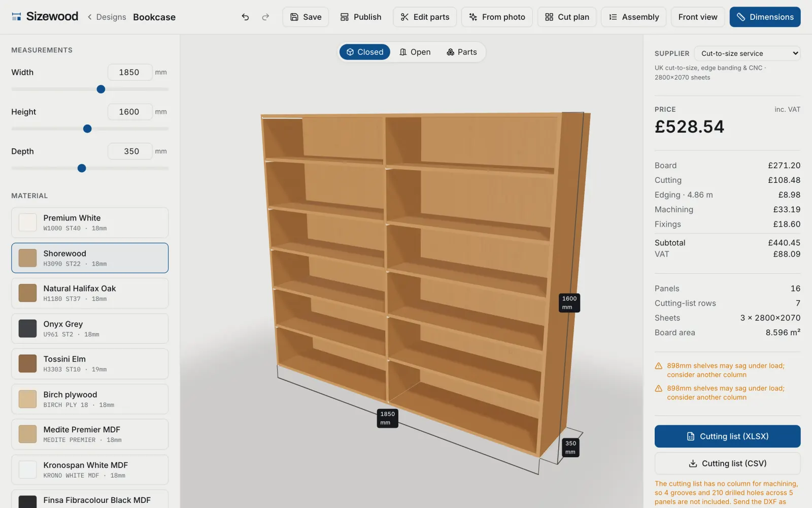The width and height of the screenshot is (812, 508).
Task: Redo the last change
Action: [265, 17]
